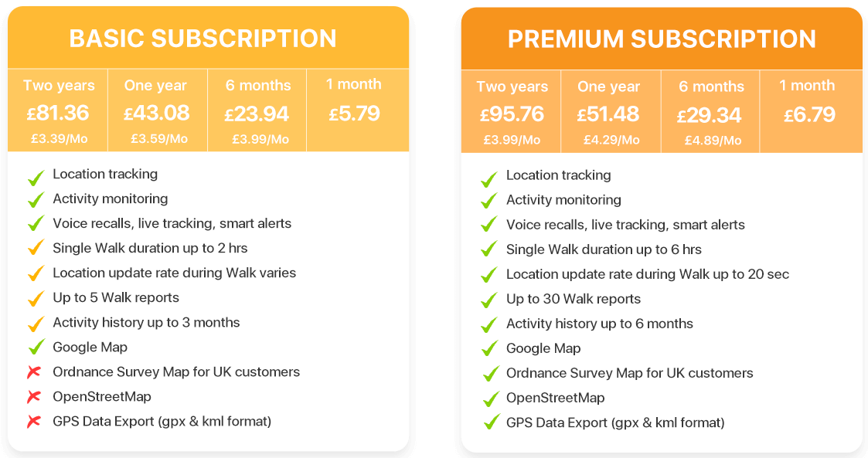
Task: Click orange checkmark beside Up to 5 Walk reports
Action: coord(36,298)
